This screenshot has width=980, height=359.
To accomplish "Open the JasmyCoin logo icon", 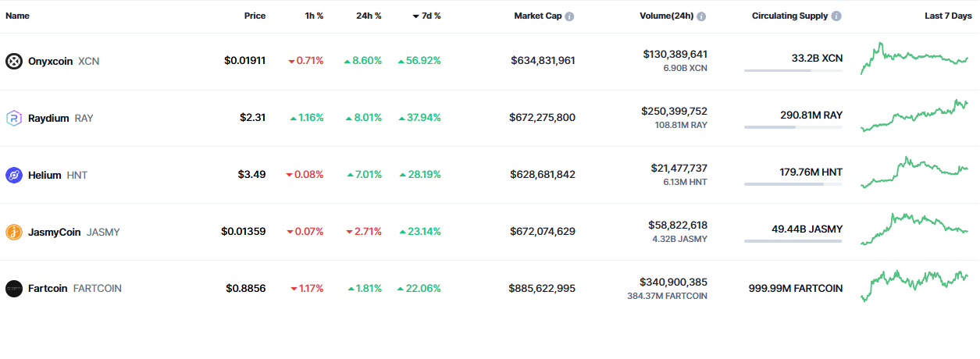I will coord(14,232).
